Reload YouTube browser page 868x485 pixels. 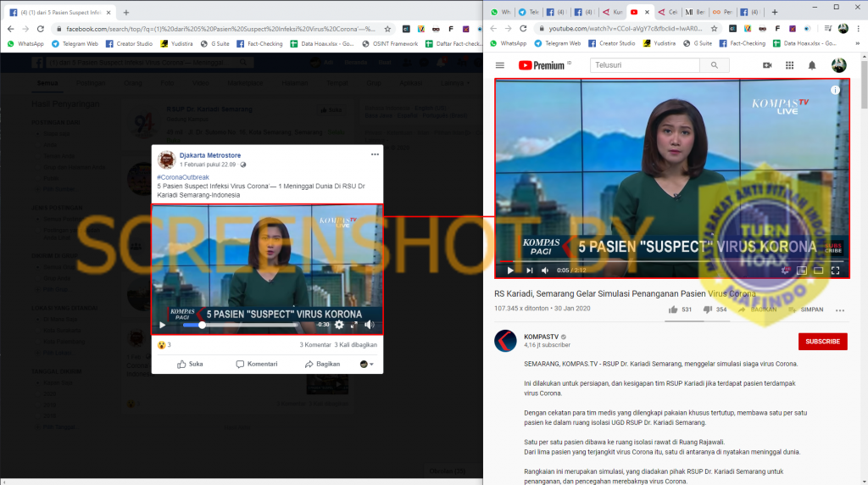pos(523,28)
